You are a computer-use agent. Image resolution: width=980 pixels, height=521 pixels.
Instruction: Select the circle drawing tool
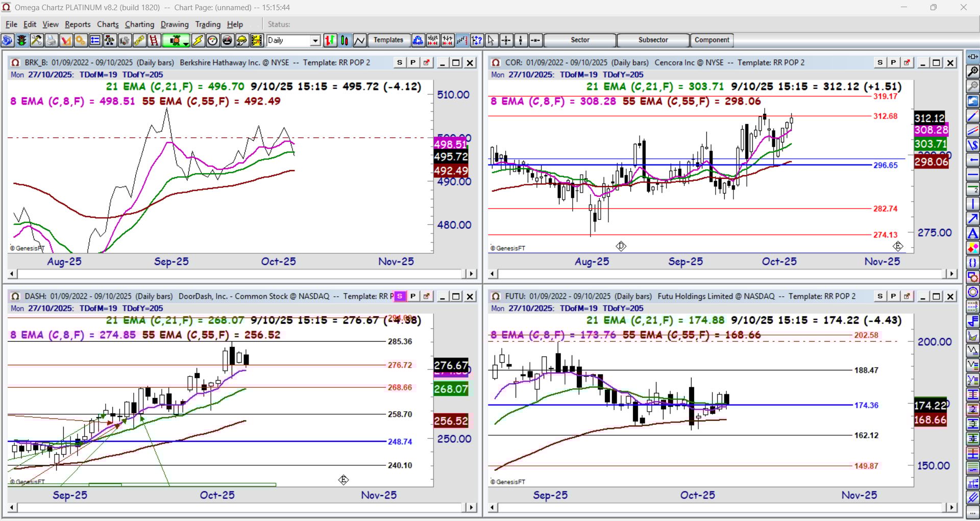click(x=973, y=293)
